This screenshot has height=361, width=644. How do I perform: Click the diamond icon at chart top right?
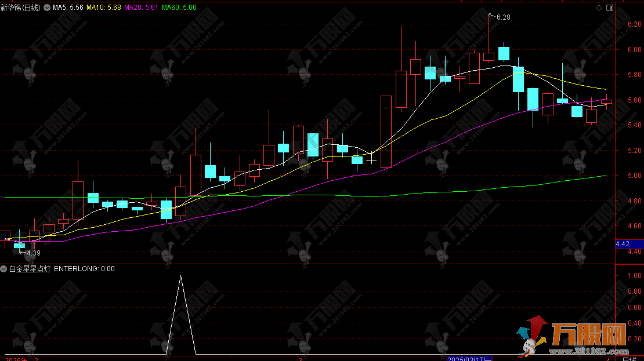point(599,8)
